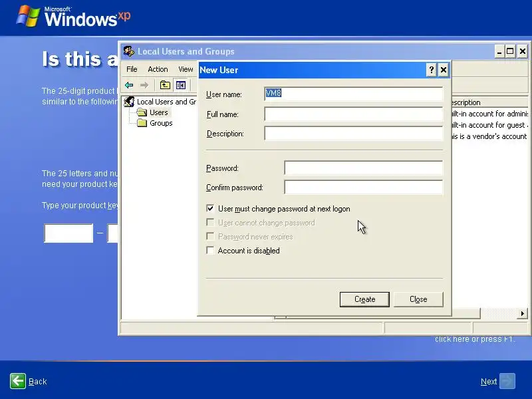Open the Action menu
Screen dimensions: 532x399
pos(158,69)
